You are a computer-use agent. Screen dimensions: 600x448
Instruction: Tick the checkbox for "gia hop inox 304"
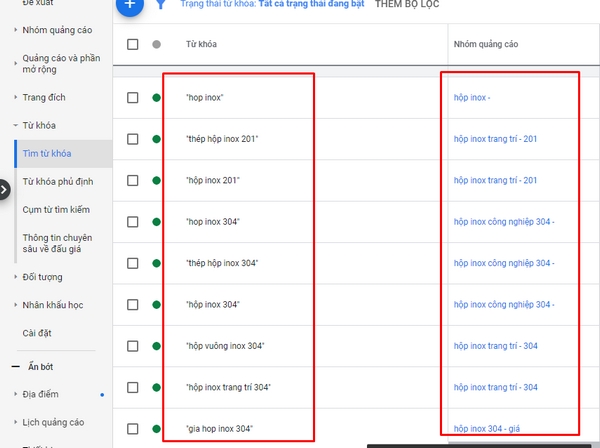pos(132,429)
